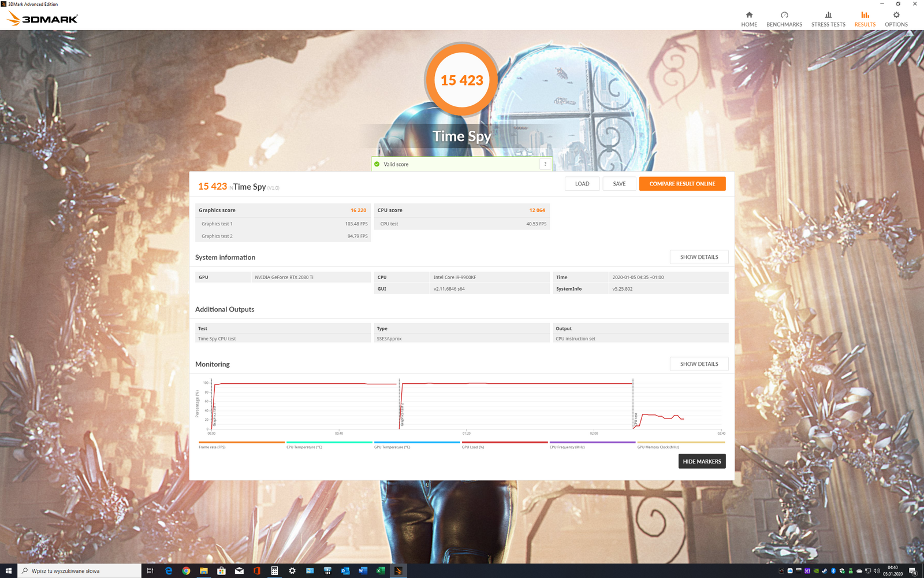Hide markers on the monitoring graph
The image size is (924, 578).
pos(702,461)
